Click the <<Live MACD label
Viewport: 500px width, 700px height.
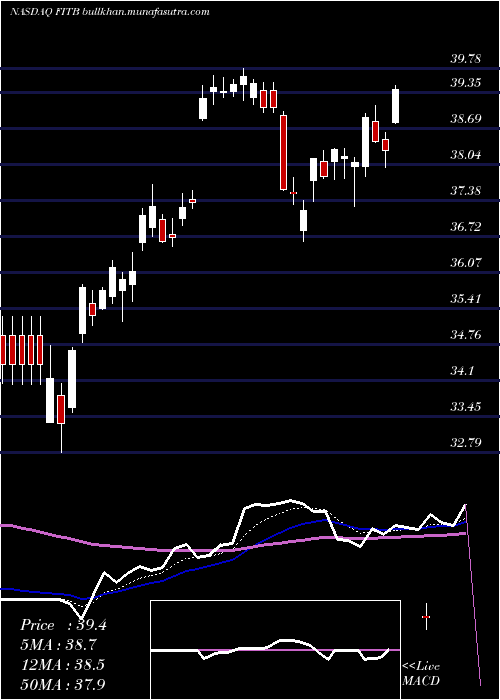(421, 674)
